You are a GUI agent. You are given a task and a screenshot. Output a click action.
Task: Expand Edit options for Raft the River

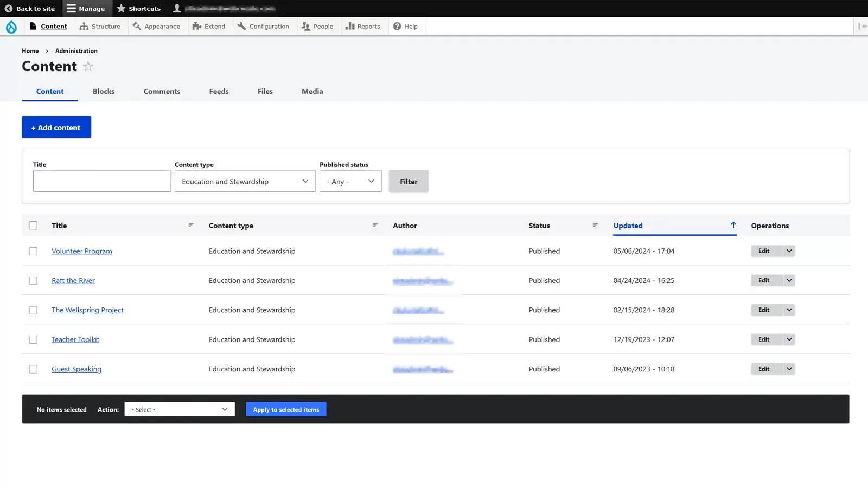point(789,281)
